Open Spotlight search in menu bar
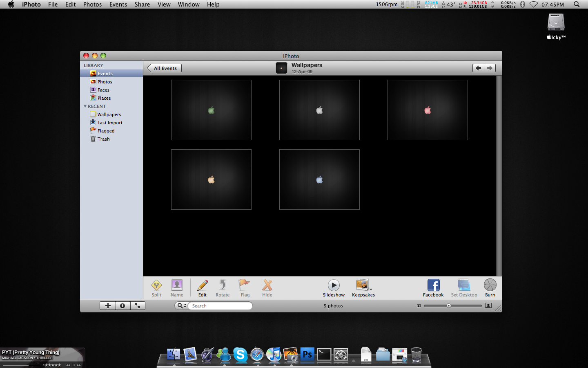Image resolution: width=588 pixels, height=368 pixels. [x=577, y=4]
